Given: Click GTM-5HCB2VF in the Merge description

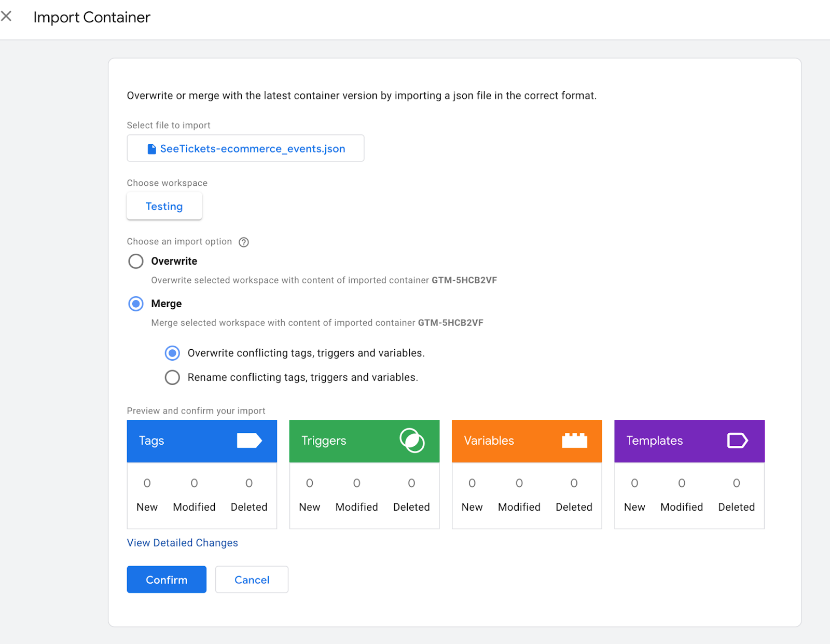Looking at the screenshot, I should tap(451, 323).
